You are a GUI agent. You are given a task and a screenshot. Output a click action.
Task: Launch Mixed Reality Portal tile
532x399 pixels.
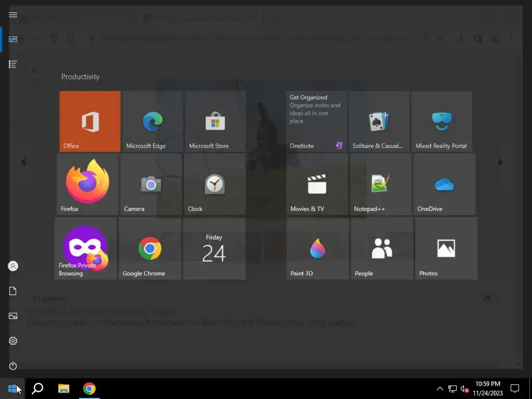[x=442, y=122]
